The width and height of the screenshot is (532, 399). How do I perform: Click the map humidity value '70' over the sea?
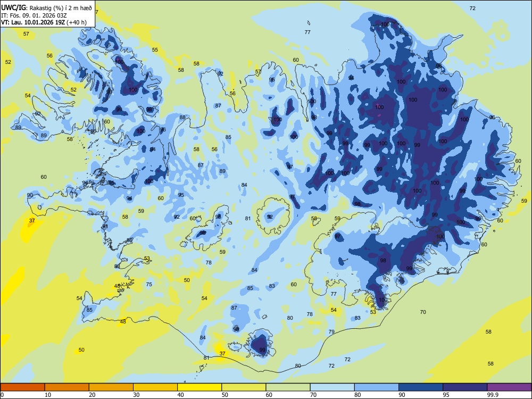pyautogui.click(x=423, y=312)
